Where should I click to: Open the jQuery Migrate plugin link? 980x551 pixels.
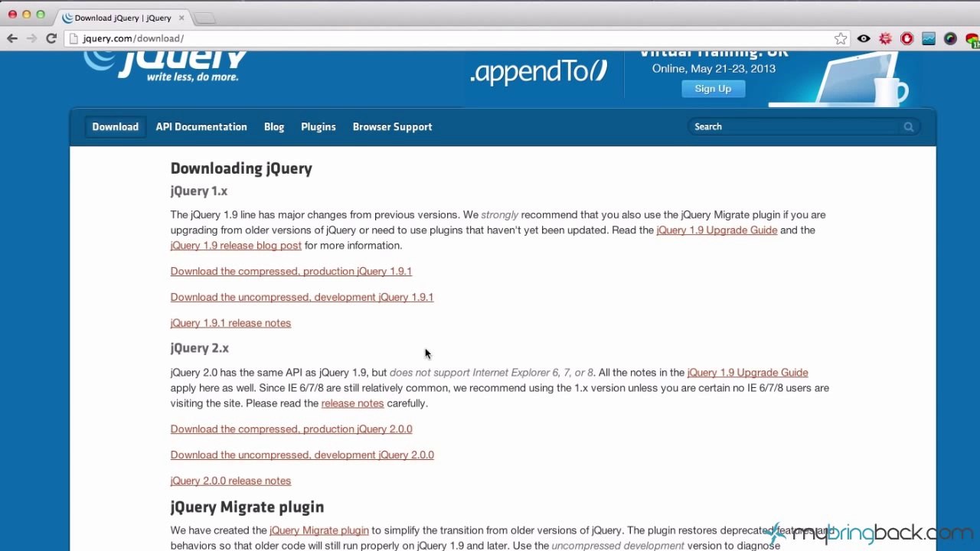tap(318, 530)
